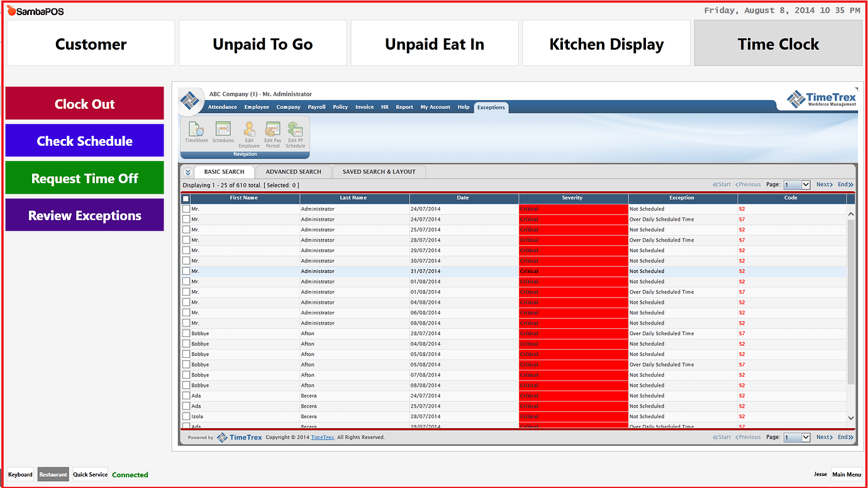Go to Next page using bottom pager
868x488 pixels.
[825, 437]
